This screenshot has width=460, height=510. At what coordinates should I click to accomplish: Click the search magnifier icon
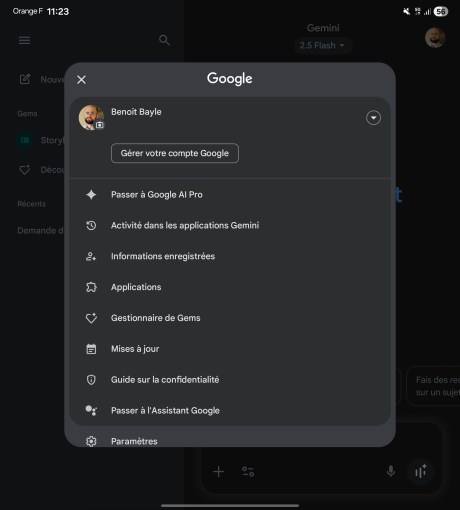(x=164, y=40)
